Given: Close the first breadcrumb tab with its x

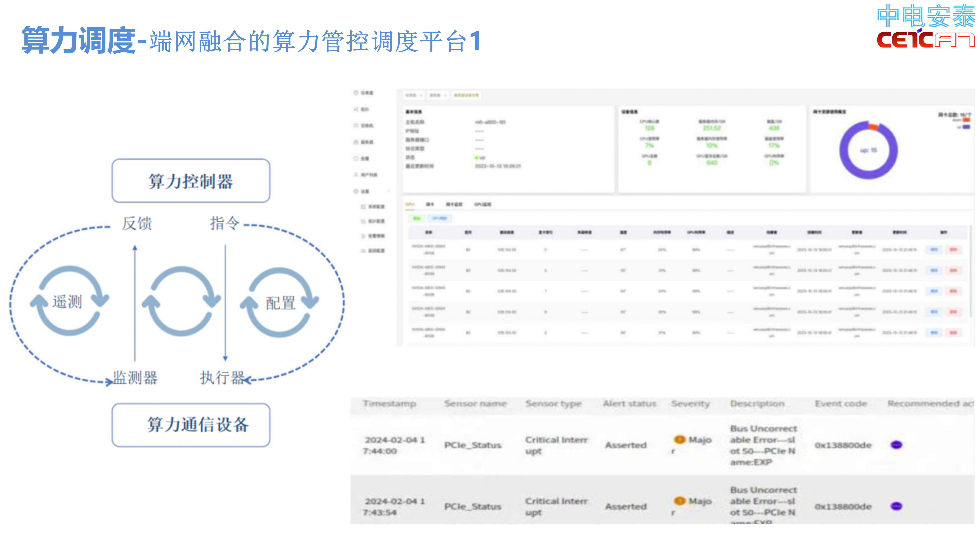Looking at the screenshot, I should point(421,95).
